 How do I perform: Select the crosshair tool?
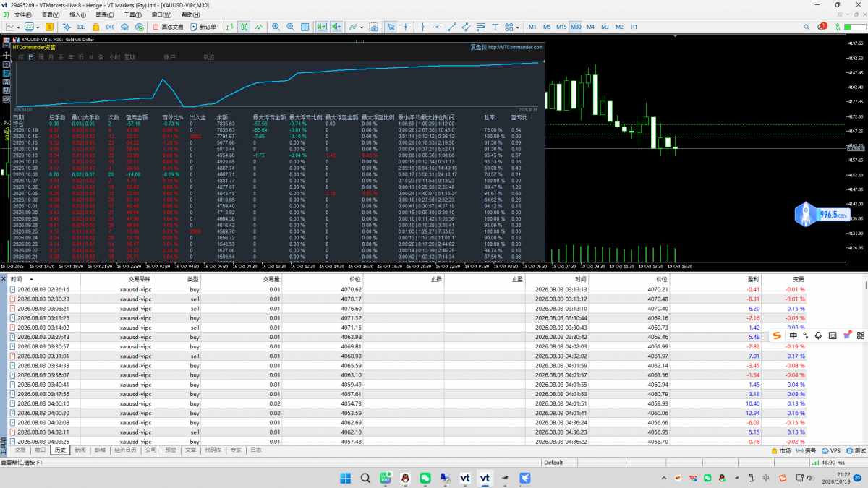tap(406, 27)
